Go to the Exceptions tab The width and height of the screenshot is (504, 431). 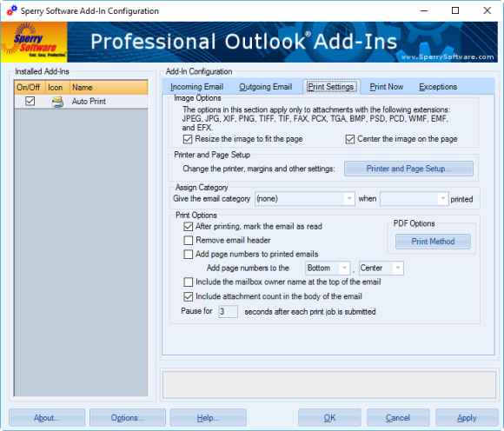[x=438, y=87]
